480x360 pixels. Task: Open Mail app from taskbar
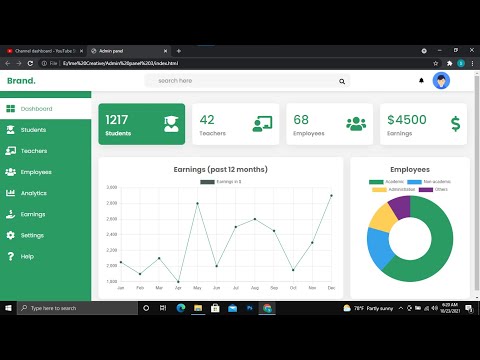[233, 308]
